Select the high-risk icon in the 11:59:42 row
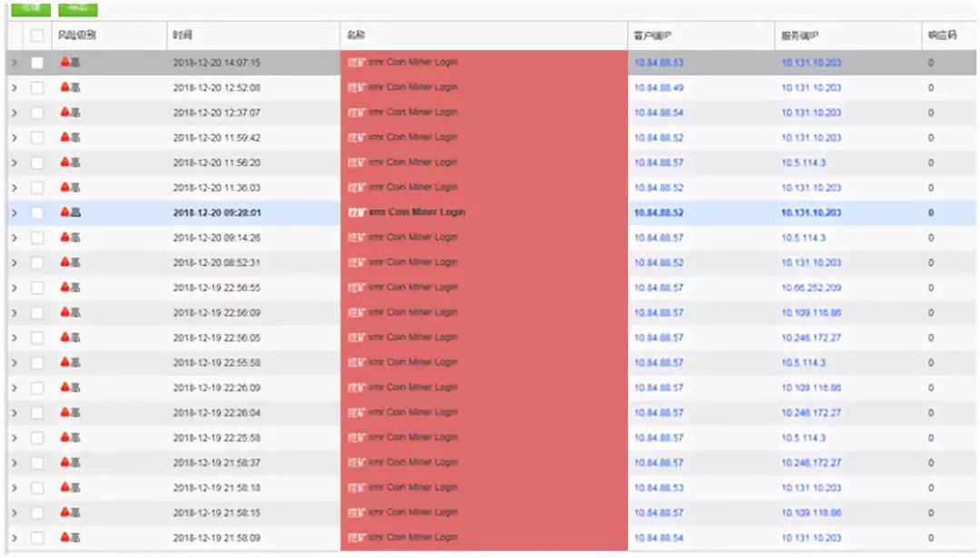Image resolution: width=980 pixels, height=558 pixels. coord(65,137)
